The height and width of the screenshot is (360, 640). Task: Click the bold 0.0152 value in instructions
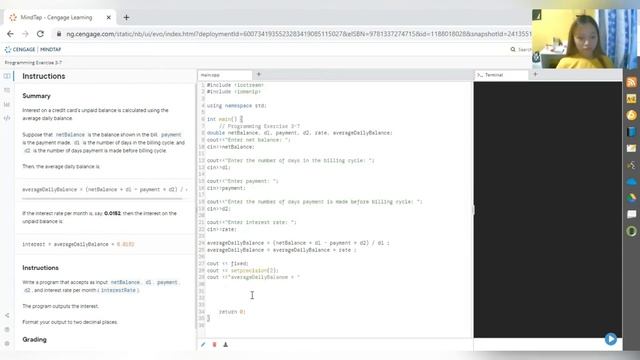[x=112, y=213]
